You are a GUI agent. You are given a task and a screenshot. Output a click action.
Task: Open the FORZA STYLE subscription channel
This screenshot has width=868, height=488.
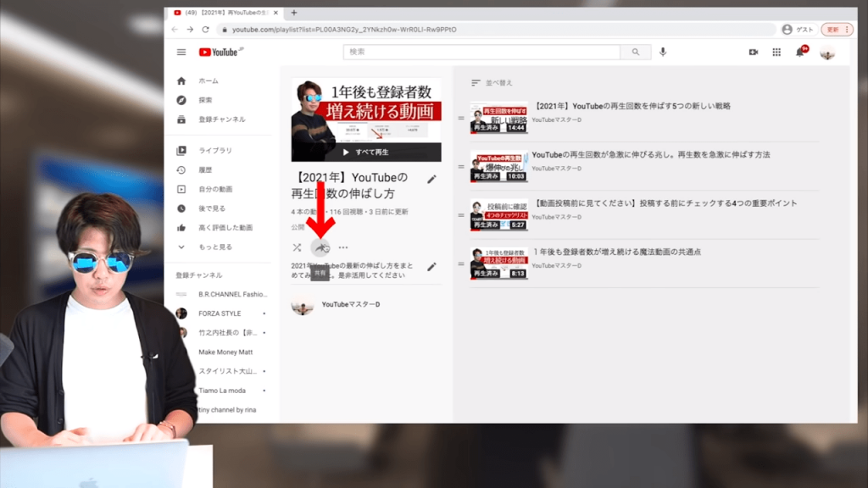pos(220,313)
